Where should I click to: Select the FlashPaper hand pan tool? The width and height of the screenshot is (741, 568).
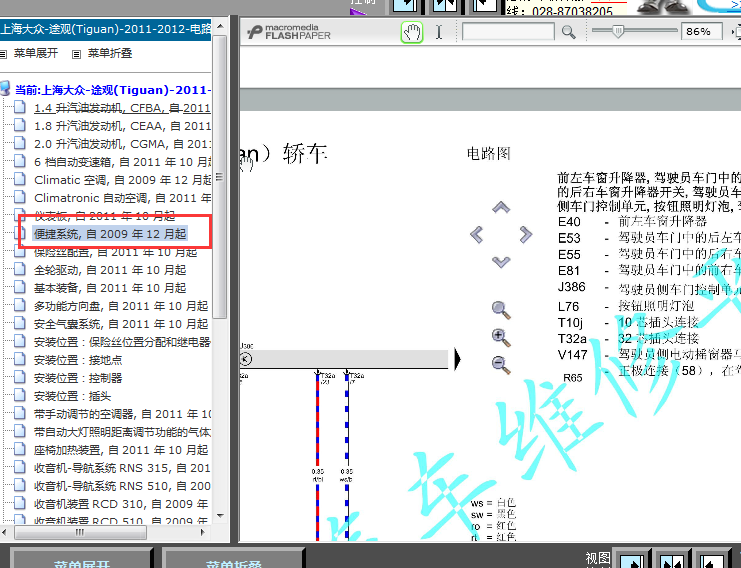tap(412, 33)
